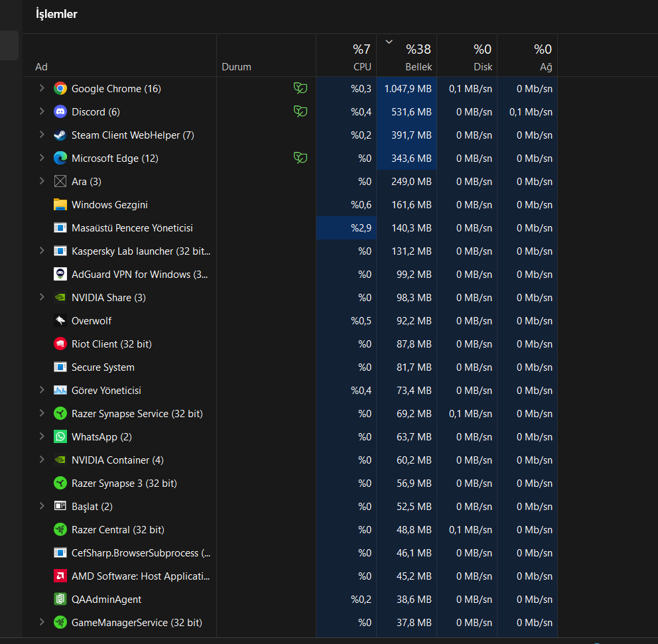Click the Razer Central icon
The image size is (658, 644).
pos(60,529)
